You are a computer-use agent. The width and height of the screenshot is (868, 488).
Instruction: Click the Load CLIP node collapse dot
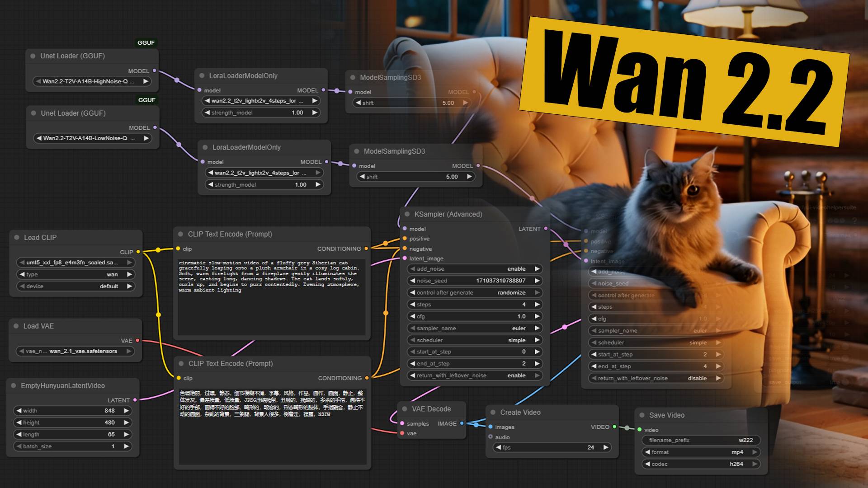pos(17,237)
